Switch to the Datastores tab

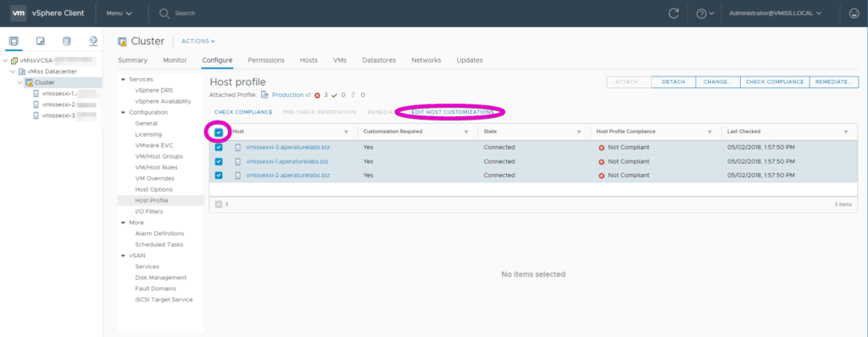click(x=379, y=60)
